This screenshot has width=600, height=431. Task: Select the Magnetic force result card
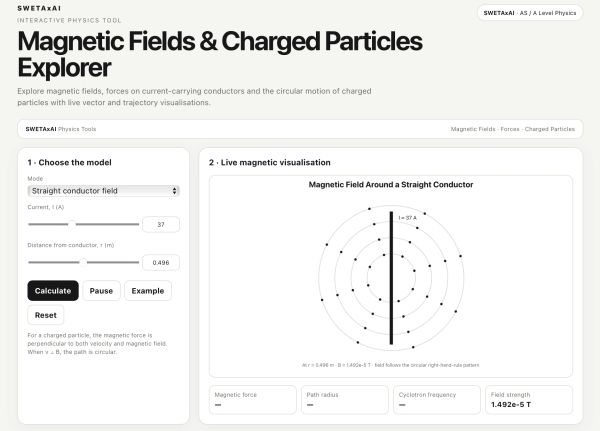253,400
